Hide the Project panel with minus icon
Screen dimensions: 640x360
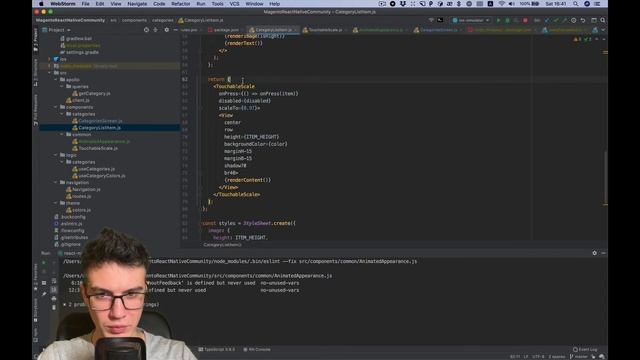pos(176,30)
